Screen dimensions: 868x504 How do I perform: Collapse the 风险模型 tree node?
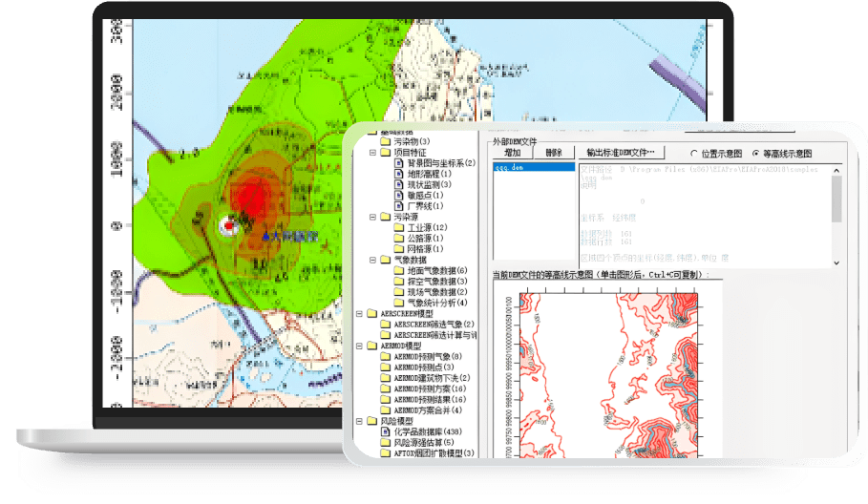click(x=359, y=421)
